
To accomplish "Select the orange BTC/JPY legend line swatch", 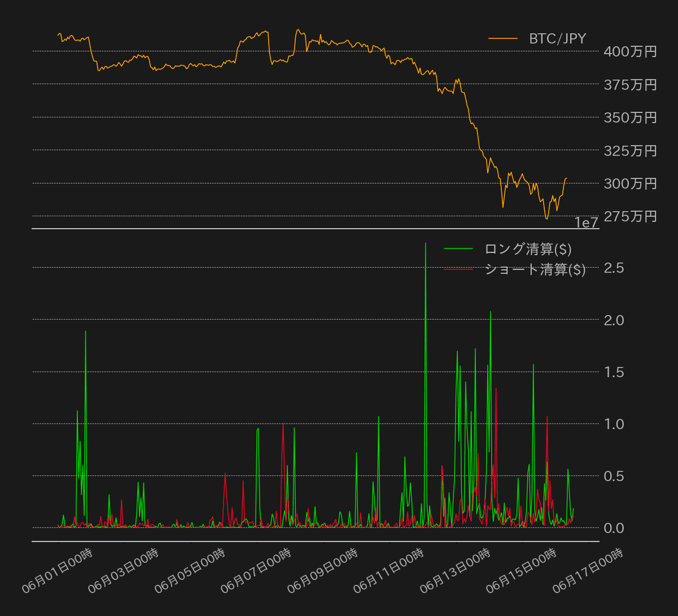I will point(503,38).
